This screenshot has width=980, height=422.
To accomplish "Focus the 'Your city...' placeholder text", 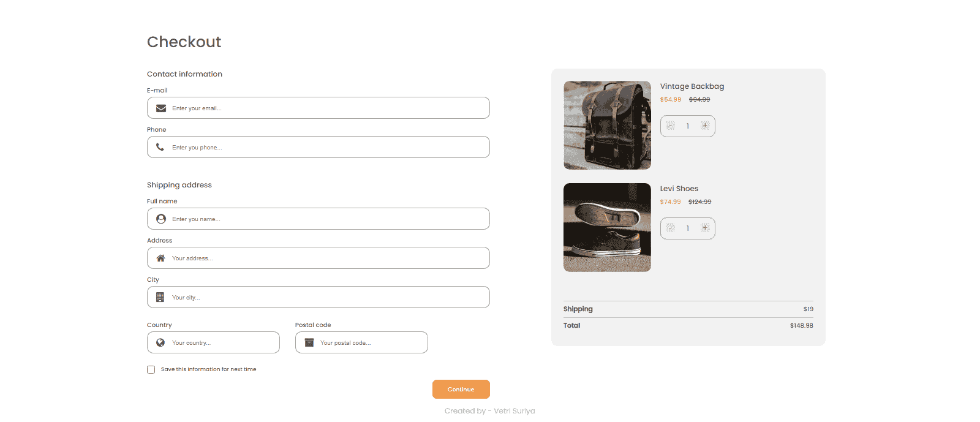I will click(x=186, y=298).
